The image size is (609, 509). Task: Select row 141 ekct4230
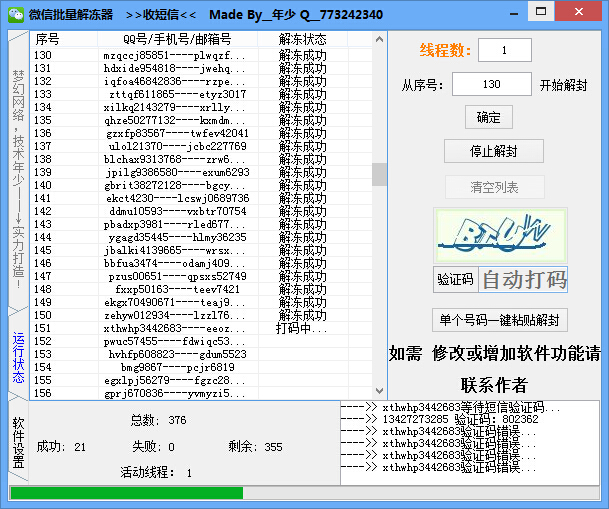pyautogui.click(x=201, y=198)
